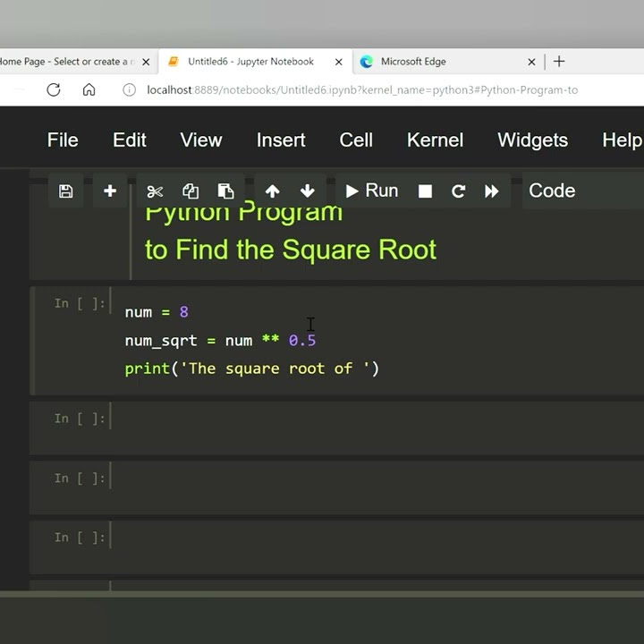This screenshot has height=644, width=644.
Task: Save the notebook with the floppy disk icon
Action: 65,191
